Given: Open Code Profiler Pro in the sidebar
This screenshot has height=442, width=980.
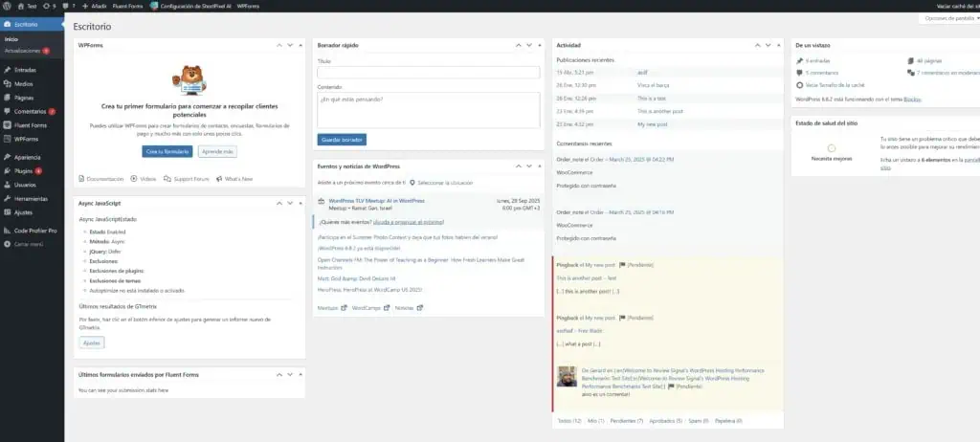Looking at the screenshot, I should [x=35, y=231].
